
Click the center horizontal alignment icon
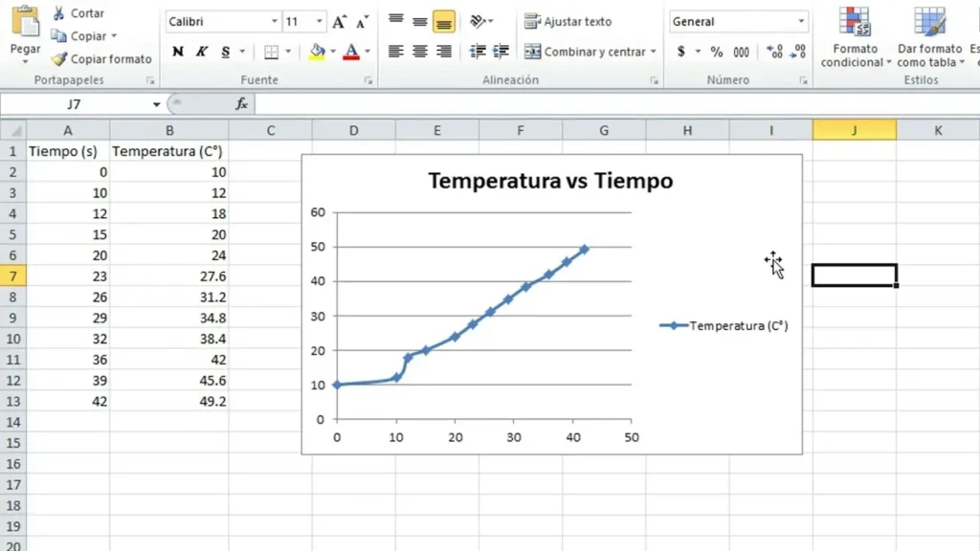click(x=419, y=52)
